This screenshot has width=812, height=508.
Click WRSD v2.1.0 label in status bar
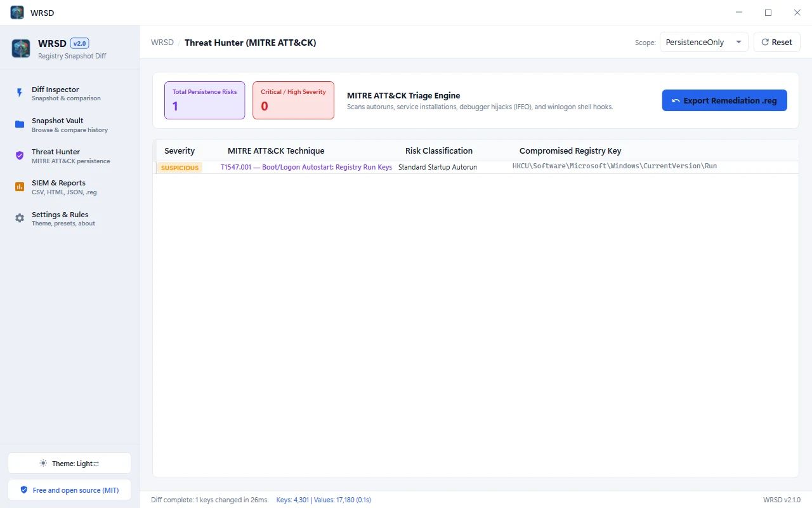782,500
